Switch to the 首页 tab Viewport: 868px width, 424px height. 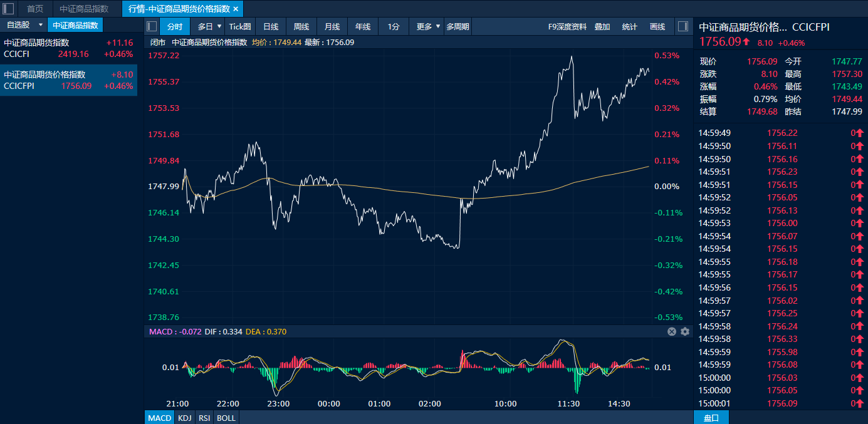(x=35, y=9)
